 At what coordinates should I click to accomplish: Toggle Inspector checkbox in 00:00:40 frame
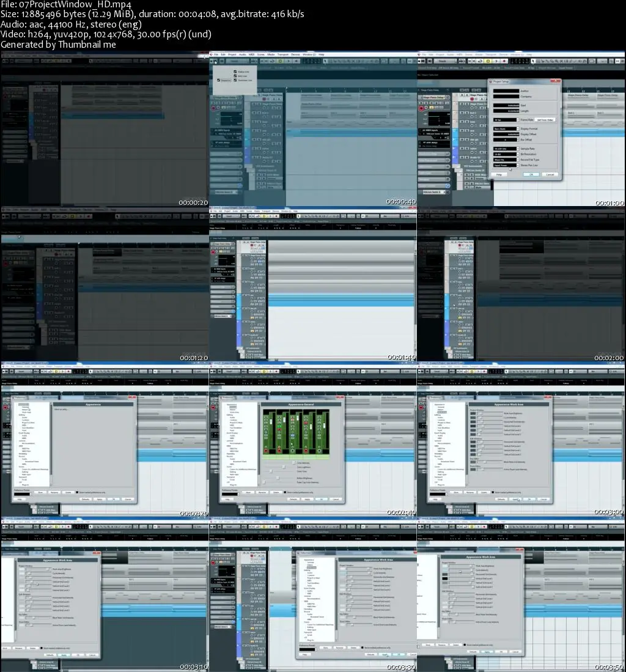(218, 80)
